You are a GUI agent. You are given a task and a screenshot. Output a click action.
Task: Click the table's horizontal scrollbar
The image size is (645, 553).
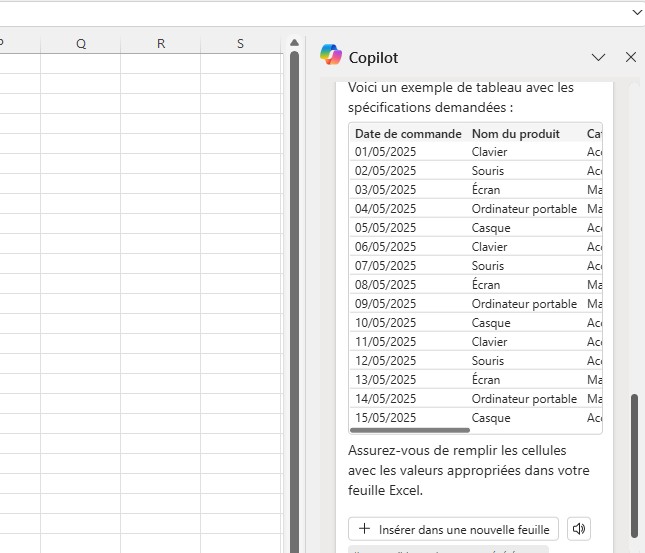pos(410,430)
